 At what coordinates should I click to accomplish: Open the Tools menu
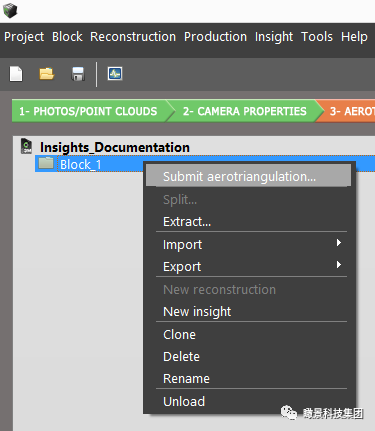pos(317,37)
